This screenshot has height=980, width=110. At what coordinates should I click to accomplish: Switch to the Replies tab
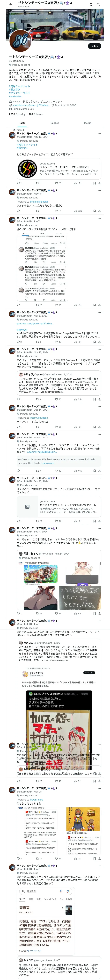click(55, 123)
